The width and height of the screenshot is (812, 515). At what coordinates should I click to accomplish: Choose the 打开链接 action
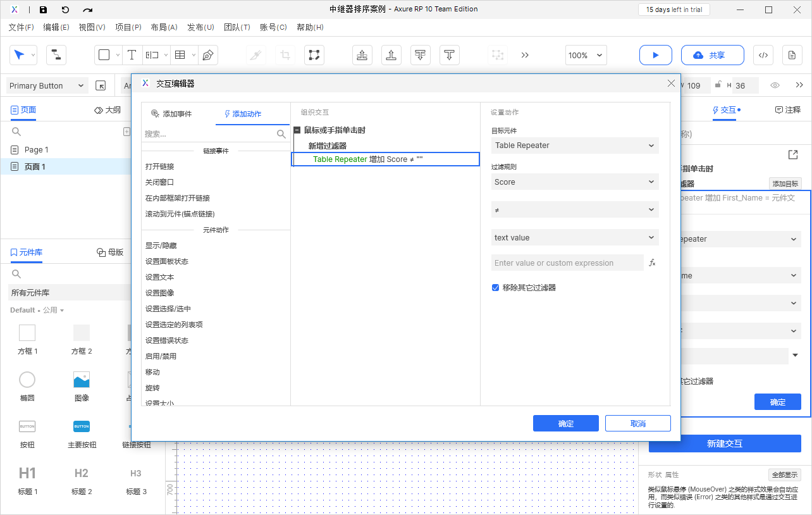[x=159, y=166]
